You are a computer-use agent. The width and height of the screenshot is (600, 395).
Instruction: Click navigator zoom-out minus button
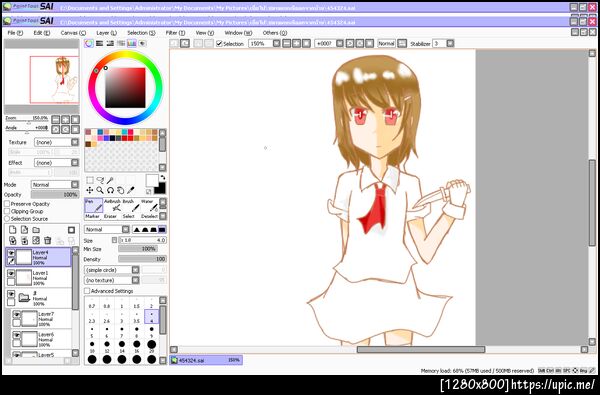[x=55, y=119]
